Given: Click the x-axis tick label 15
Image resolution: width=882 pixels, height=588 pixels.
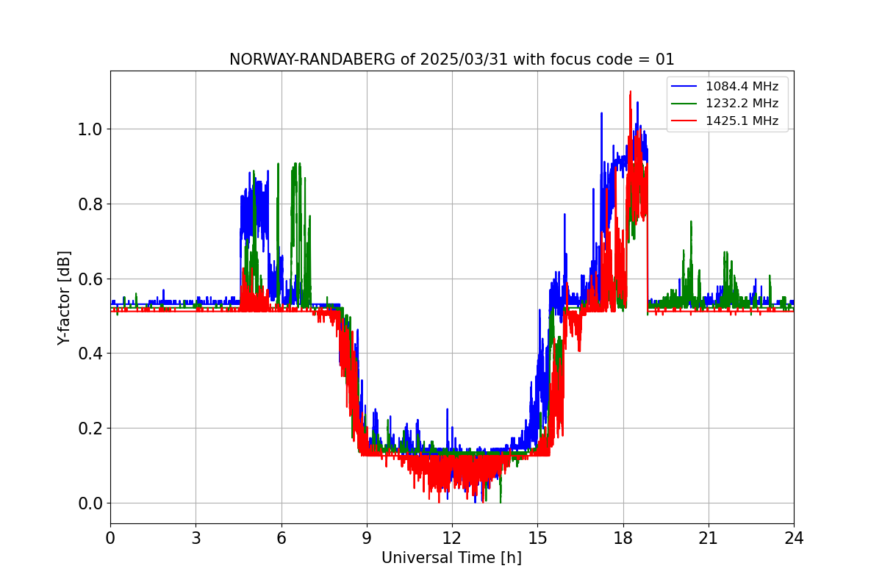Looking at the screenshot, I should (x=537, y=538).
